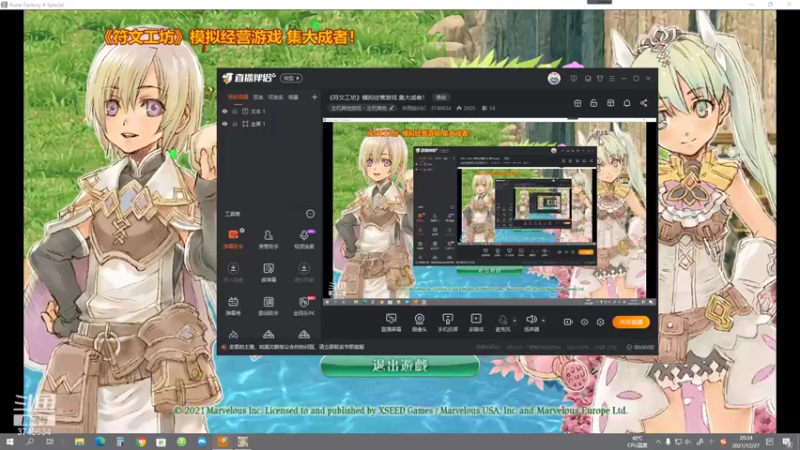Viewport: 800px width, 450px height.
Task: Open the 工具箱 toolbox more-options circle
Action: [310, 214]
